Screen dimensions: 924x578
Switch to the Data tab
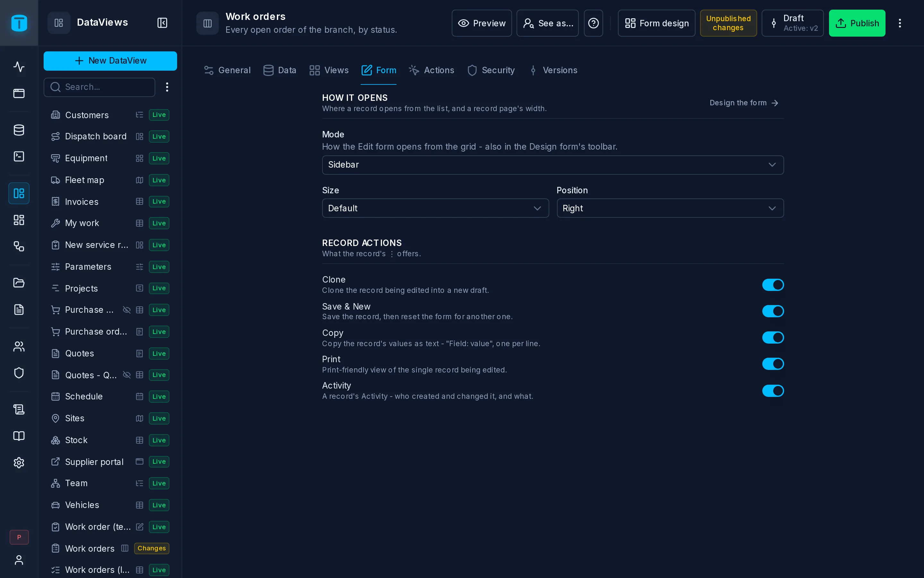point(280,70)
